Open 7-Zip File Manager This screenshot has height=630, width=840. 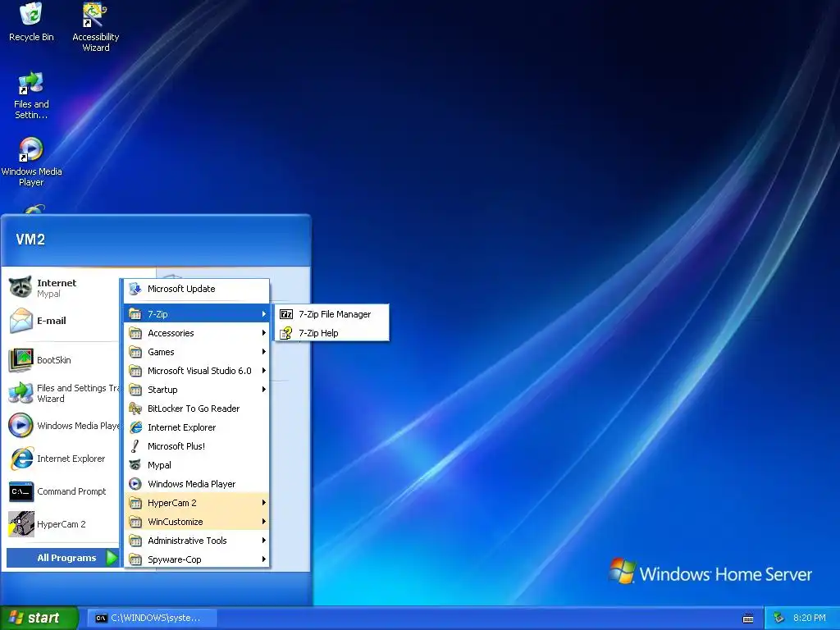tap(331, 314)
